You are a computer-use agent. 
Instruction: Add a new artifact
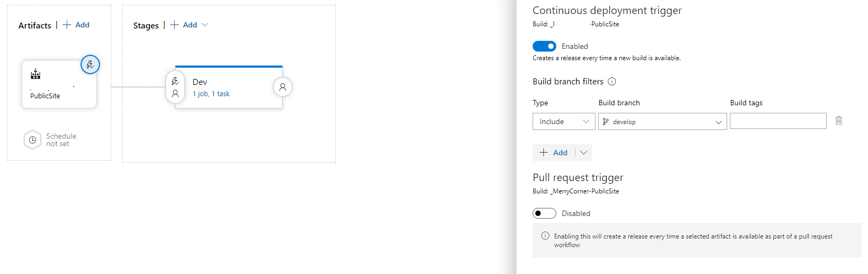(76, 25)
